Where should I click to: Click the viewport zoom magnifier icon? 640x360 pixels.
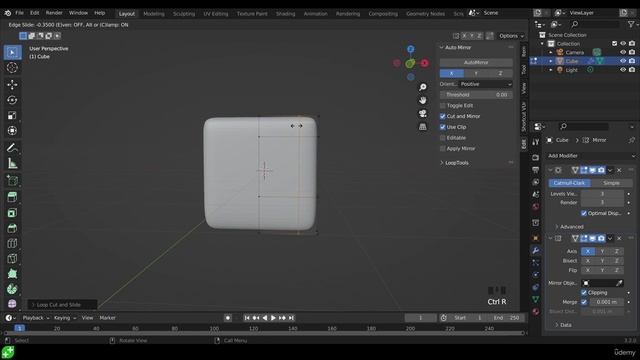[x=423, y=87]
